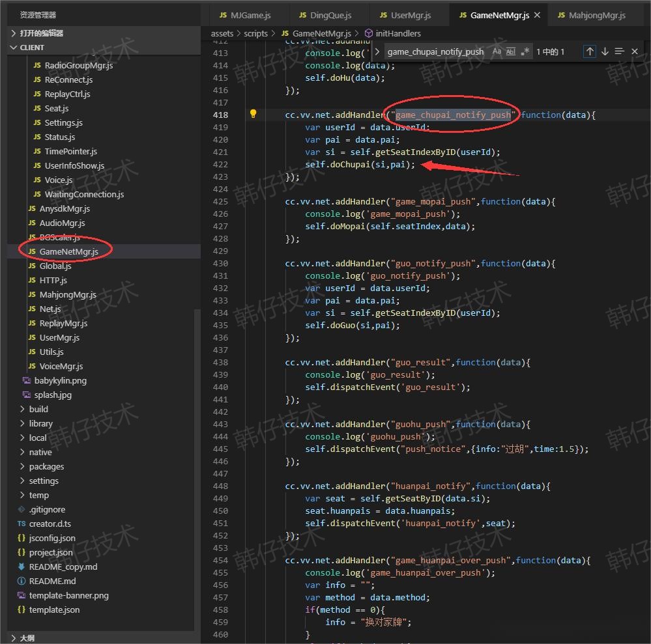Open creator.d.ts file
Screen dimensions: 651x644
click(50, 524)
